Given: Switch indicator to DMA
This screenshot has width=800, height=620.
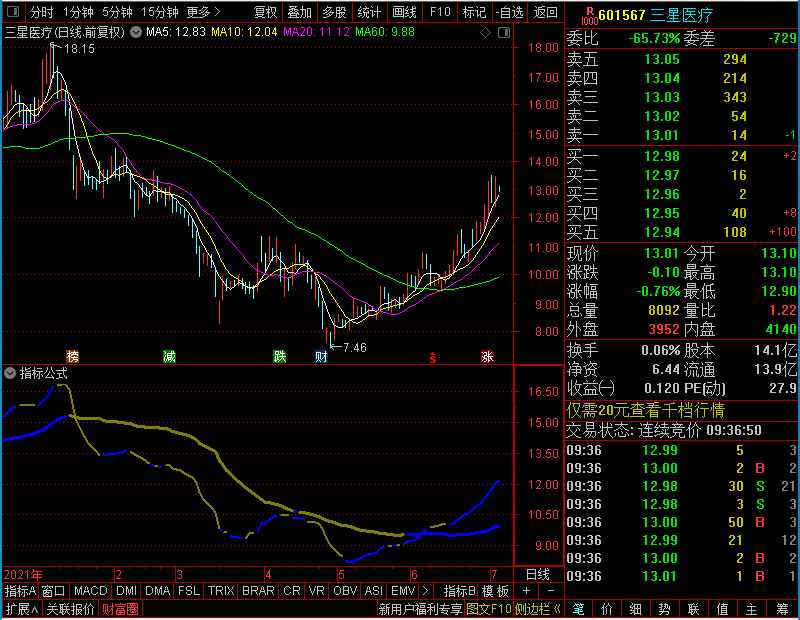Looking at the screenshot, I should [157, 591].
